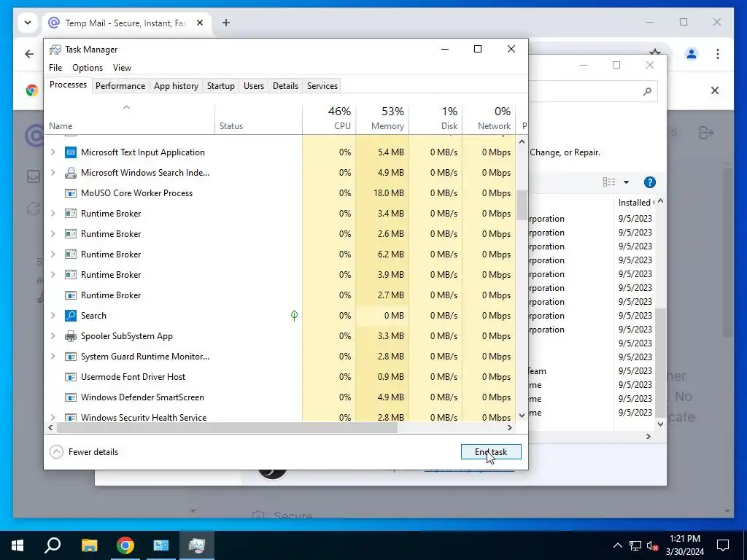The height and width of the screenshot is (560, 747).
Task: Switch to the Details tab
Action: (x=285, y=86)
